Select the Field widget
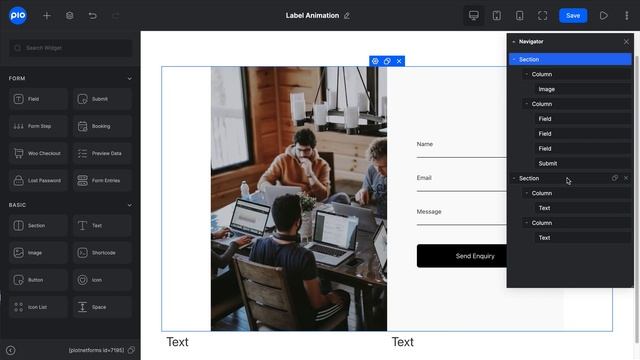Image resolution: width=640 pixels, height=360 pixels. pos(38,99)
